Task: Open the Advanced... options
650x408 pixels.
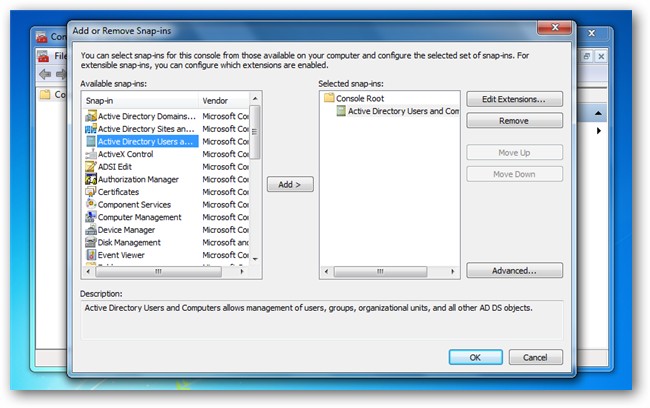Action: (514, 271)
